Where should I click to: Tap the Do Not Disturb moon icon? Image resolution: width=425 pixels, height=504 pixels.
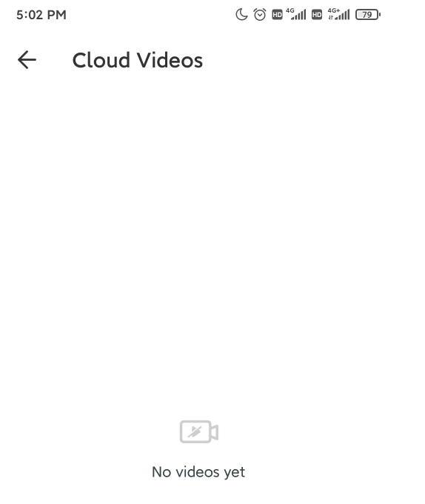(241, 15)
